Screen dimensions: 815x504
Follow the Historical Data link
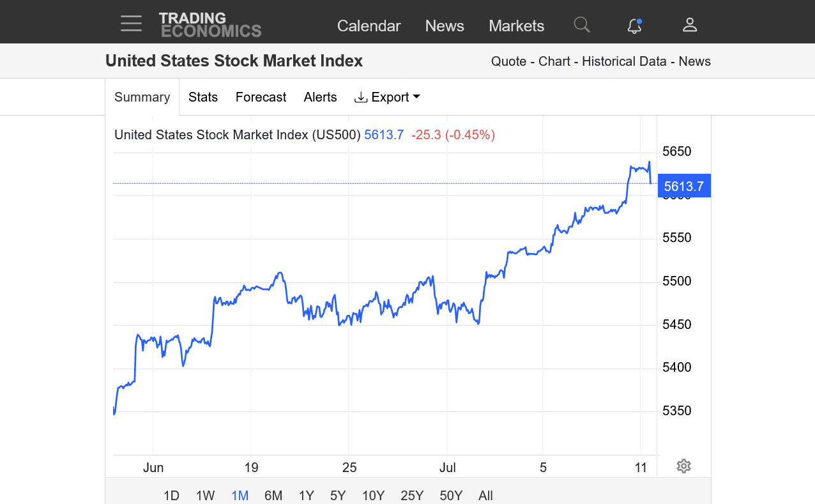coord(625,61)
